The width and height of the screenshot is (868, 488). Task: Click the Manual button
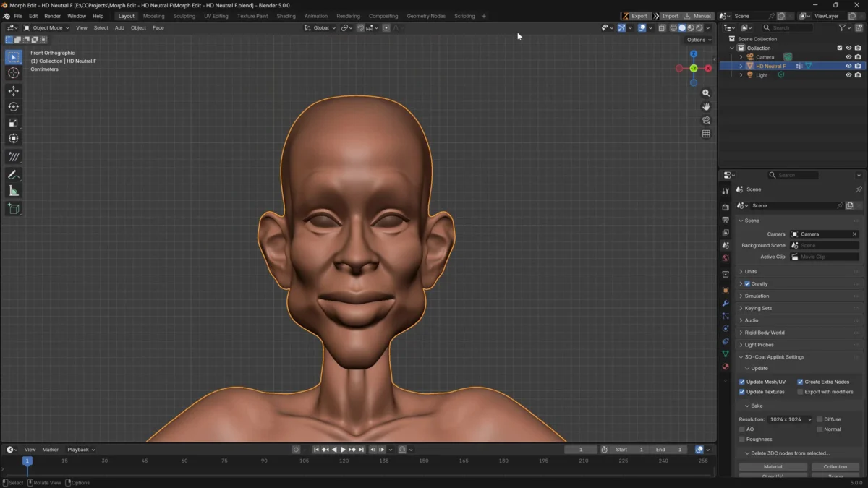(699, 16)
